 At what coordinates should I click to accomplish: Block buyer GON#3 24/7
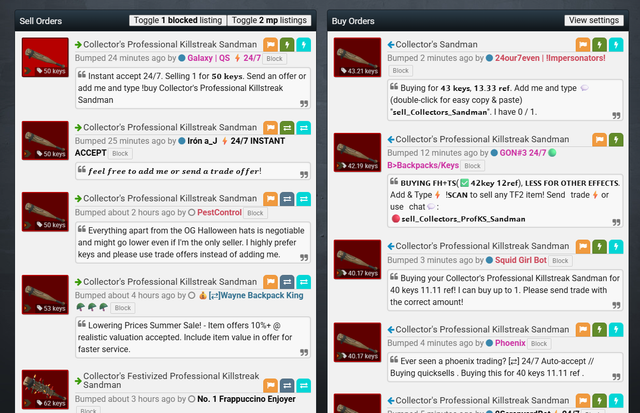pyautogui.click(x=472, y=166)
